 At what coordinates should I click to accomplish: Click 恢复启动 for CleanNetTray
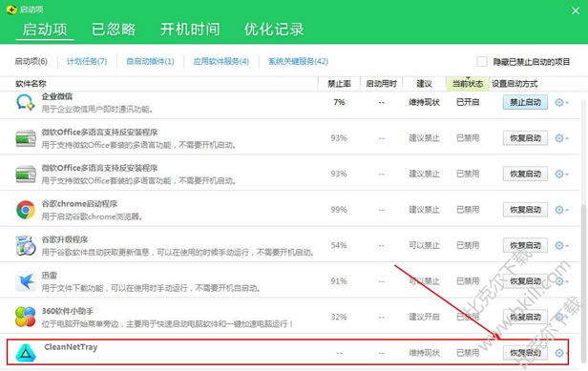click(x=525, y=353)
